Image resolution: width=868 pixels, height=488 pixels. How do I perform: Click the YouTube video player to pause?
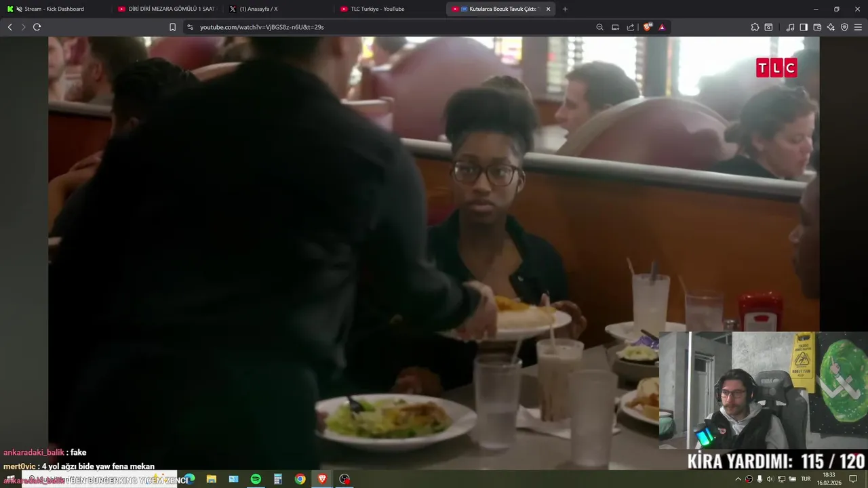click(433, 252)
